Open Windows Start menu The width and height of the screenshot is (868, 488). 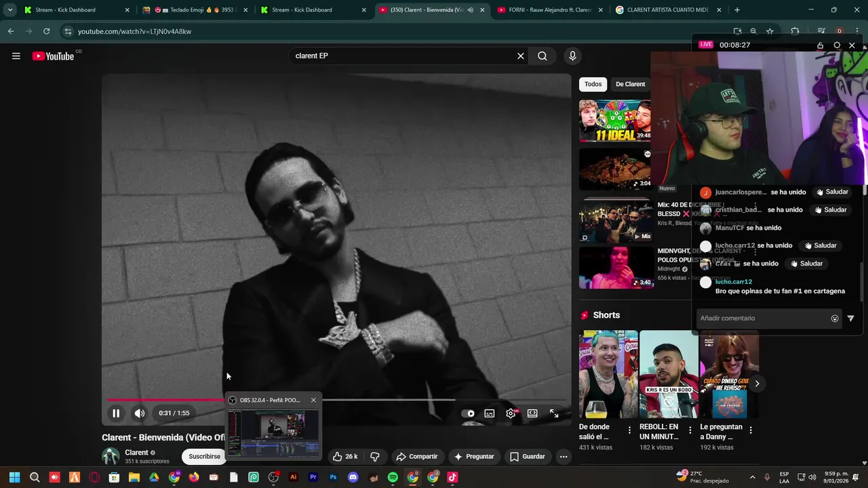click(x=15, y=477)
